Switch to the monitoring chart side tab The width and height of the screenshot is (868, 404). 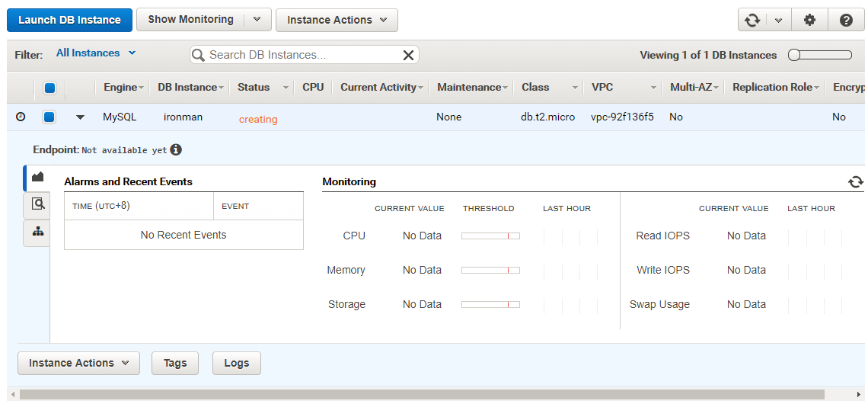(x=37, y=177)
